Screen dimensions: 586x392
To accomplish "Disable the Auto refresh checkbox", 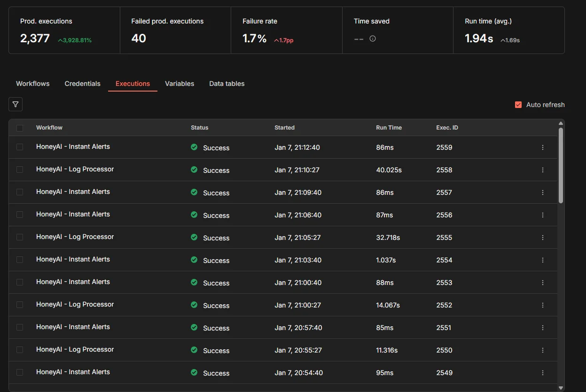I will pos(518,105).
